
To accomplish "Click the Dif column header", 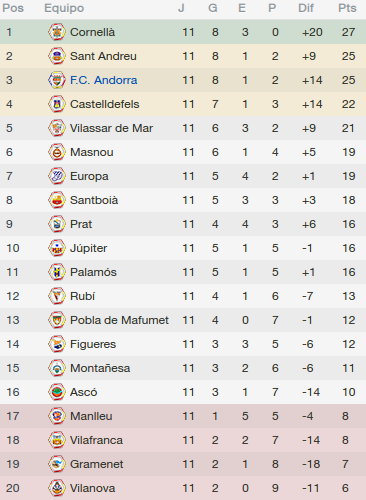I will tap(306, 8).
